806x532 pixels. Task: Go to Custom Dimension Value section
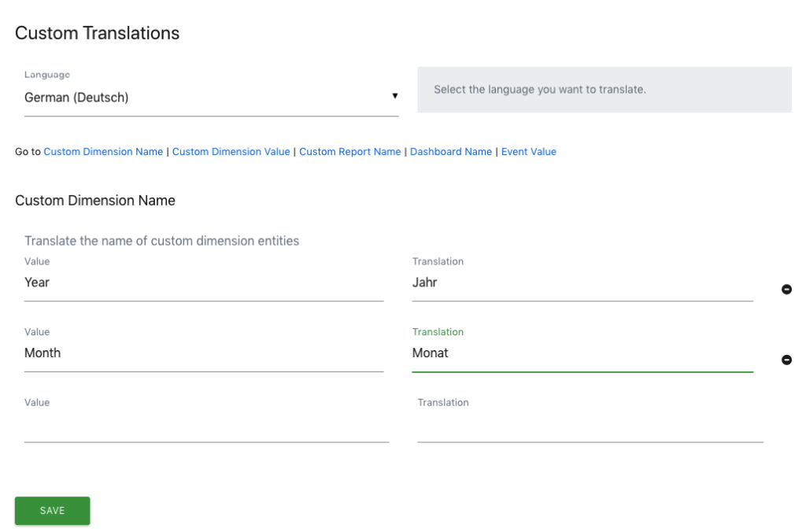[231, 152]
